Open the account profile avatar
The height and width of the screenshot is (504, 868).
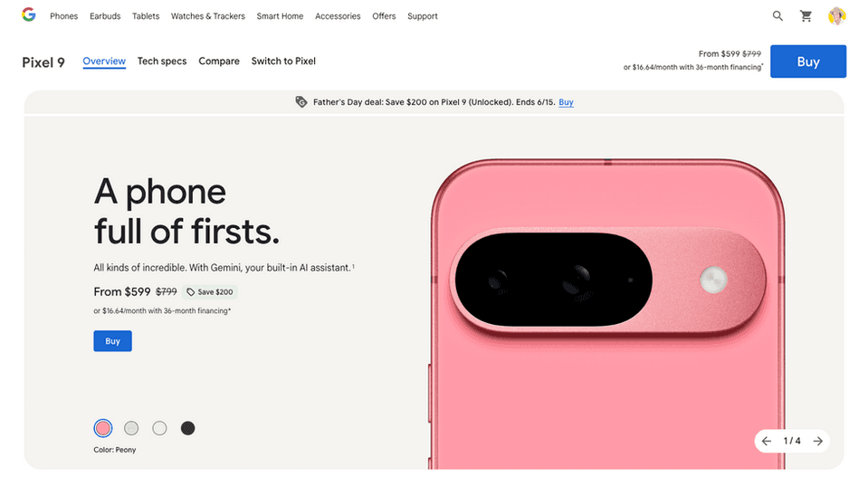point(836,16)
